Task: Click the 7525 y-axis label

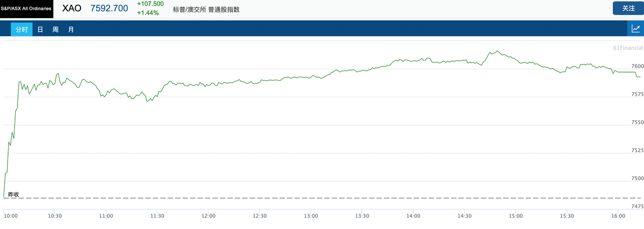Action: 637,150
